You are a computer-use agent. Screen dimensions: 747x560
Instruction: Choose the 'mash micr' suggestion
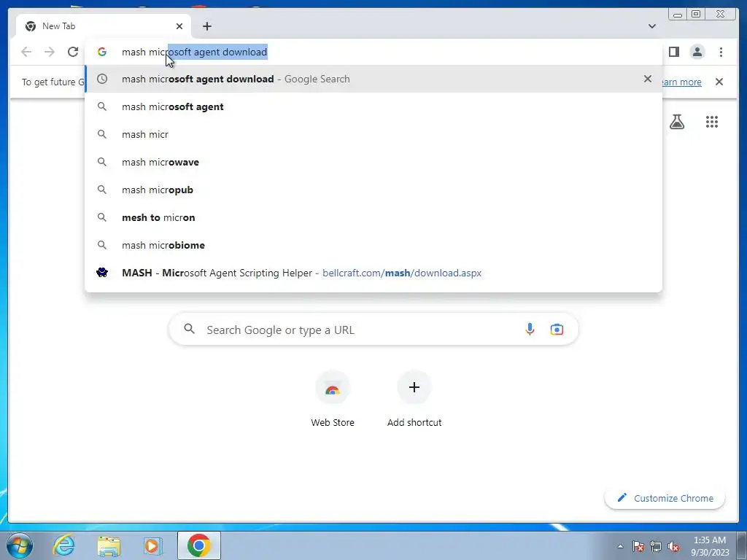[373, 134]
